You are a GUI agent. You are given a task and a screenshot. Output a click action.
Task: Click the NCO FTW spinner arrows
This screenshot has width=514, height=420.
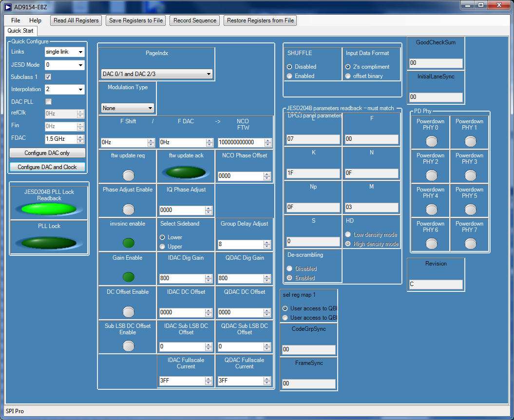[x=268, y=142]
